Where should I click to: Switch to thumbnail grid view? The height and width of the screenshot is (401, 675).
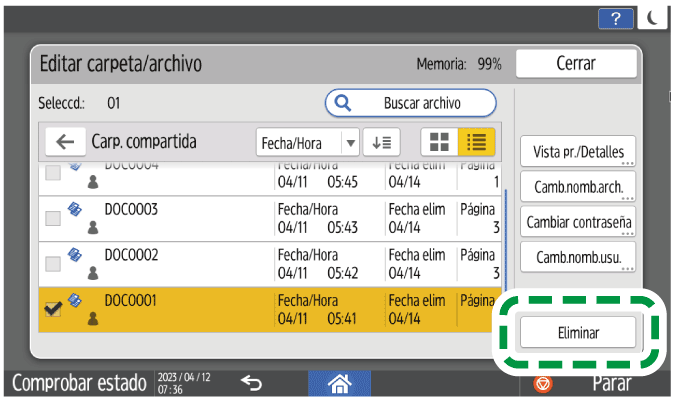click(x=439, y=143)
